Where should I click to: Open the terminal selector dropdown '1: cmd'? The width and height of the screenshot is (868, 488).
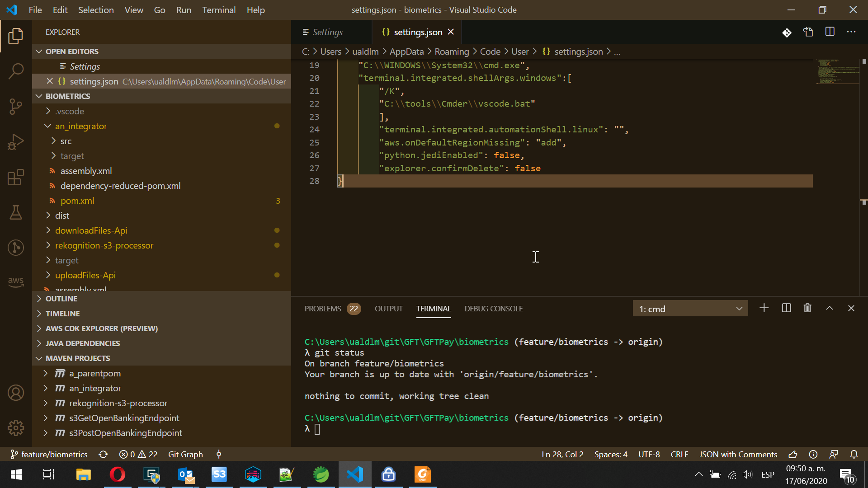point(690,309)
